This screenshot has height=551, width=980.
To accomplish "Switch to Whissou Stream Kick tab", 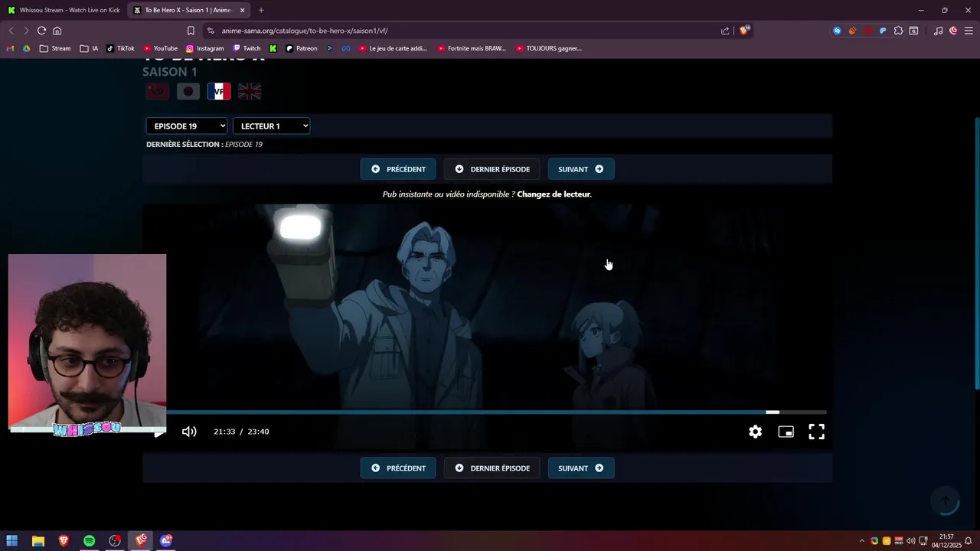I will [x=64, y=10].
